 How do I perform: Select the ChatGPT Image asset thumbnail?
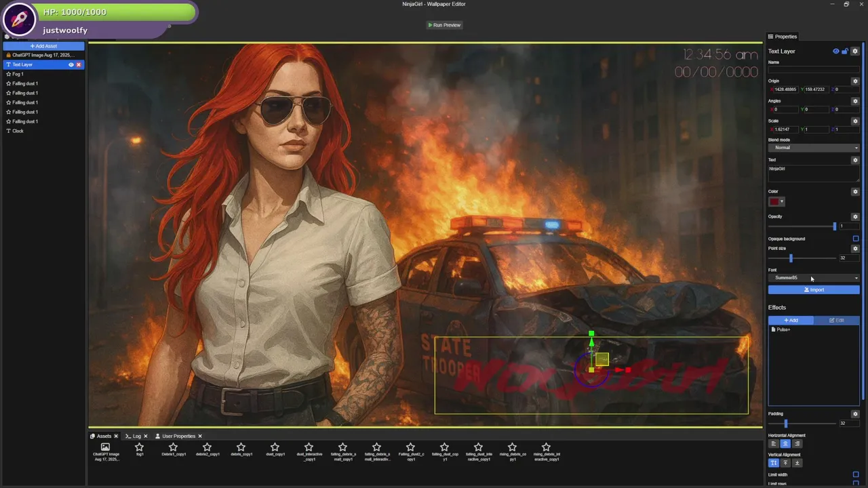pos(105,447)
